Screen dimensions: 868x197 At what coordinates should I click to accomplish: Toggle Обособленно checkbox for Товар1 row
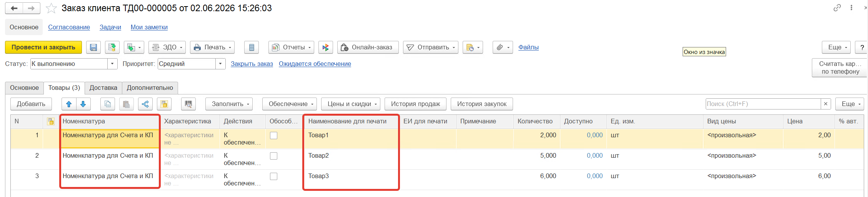point(273,136)
